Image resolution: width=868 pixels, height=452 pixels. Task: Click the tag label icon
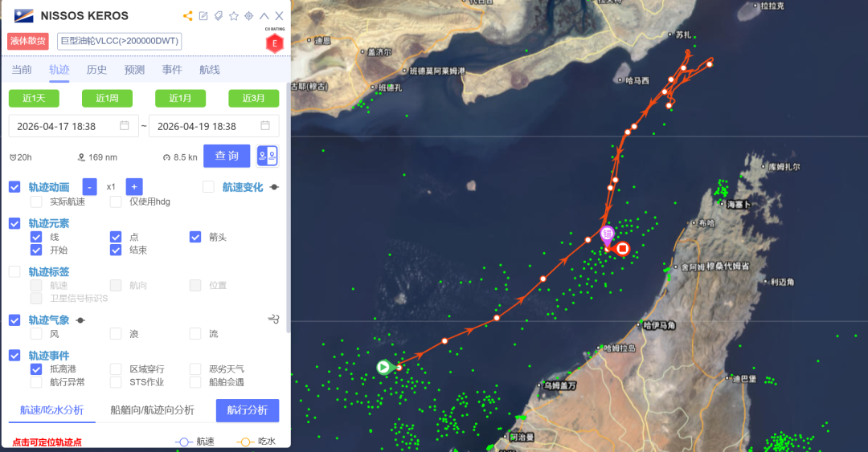[219, 16]
